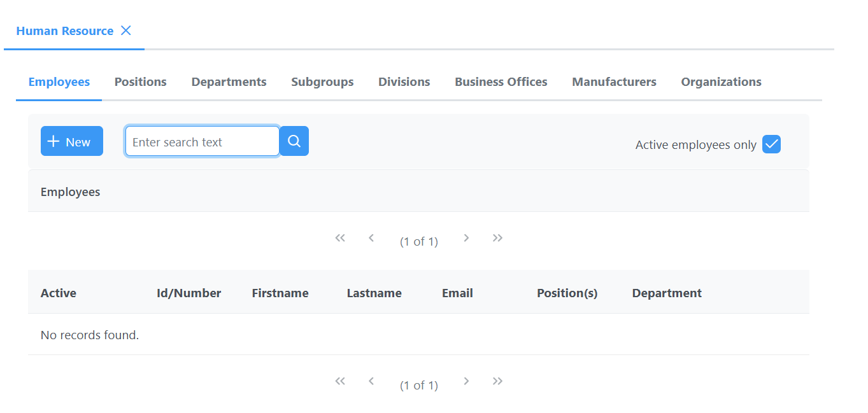Open the Departments tab
The height and width of the screenshot is (413, 868).
(229, 82)
